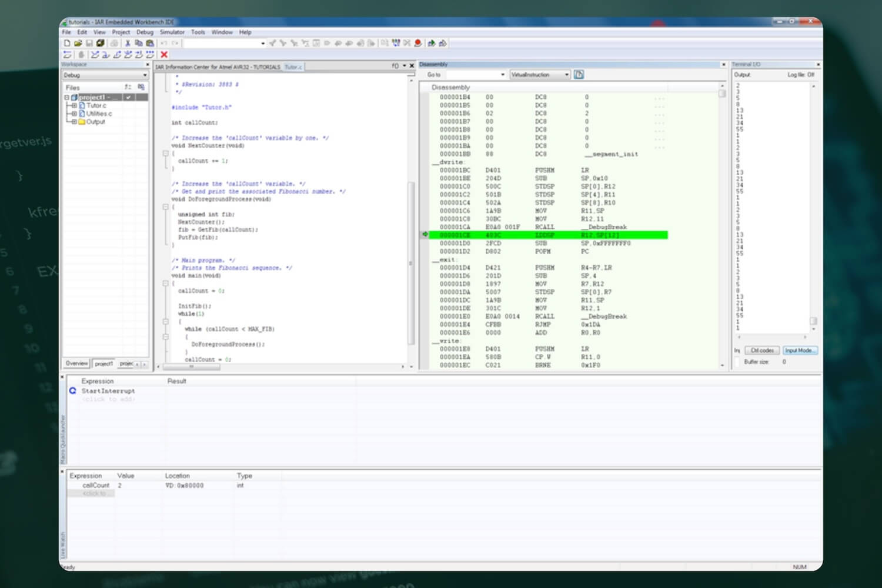Click the Paste clipboard icon

coord(150,43)
